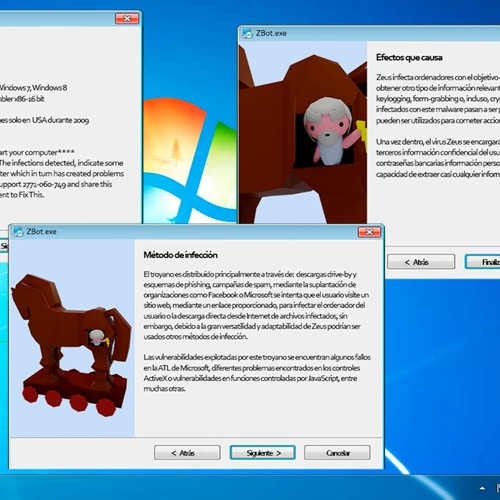
Task: Click the paragraph starting 'Las vulnerabilidades explotadas'
Action: (257, 373)
